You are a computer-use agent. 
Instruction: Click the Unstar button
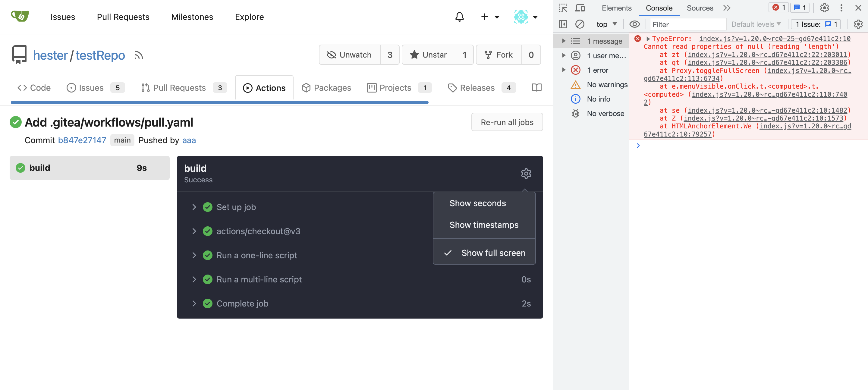(429, 55)
